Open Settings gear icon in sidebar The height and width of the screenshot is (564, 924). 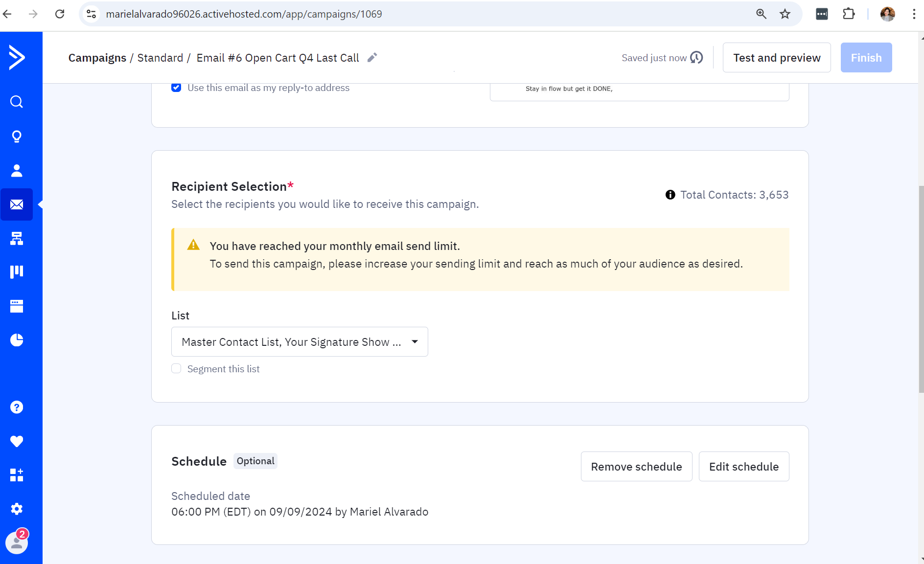[x=17, y=509]
